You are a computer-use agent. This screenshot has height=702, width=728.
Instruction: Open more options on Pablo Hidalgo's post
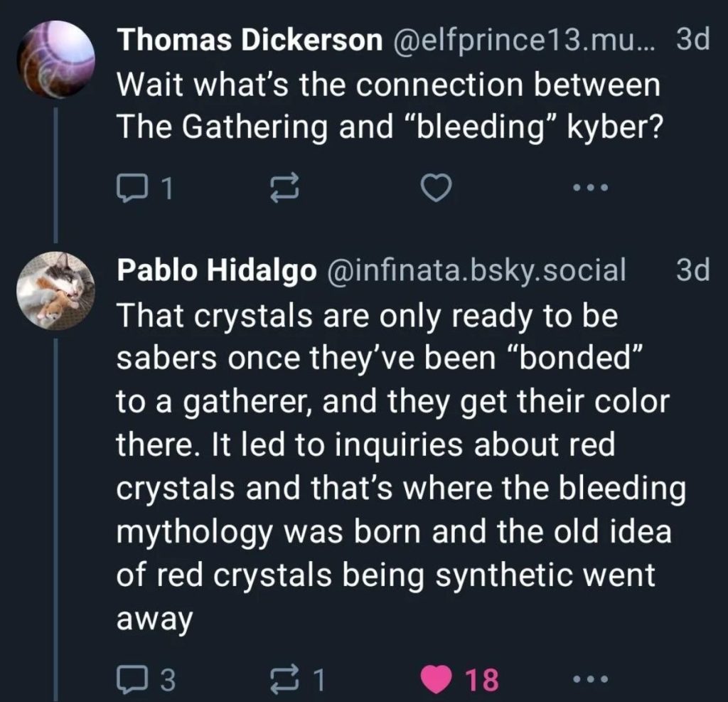click(x=591, y=681)
